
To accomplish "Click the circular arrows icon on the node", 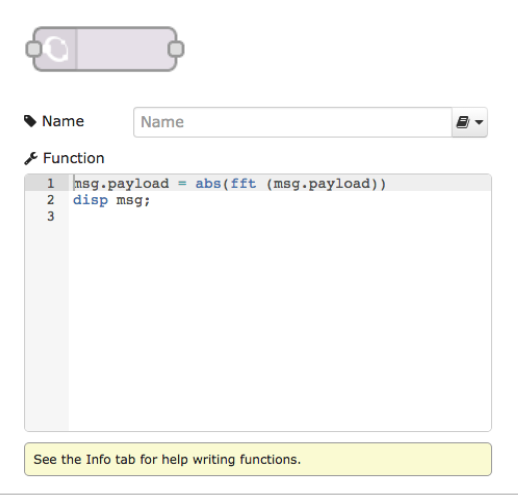I will tap(56, 49).
